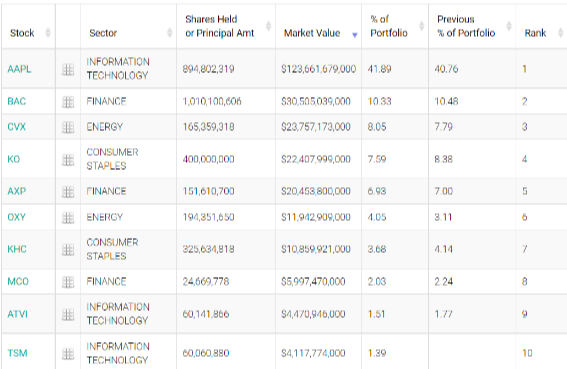Open the table icon for CVX

tap(68, 127)
